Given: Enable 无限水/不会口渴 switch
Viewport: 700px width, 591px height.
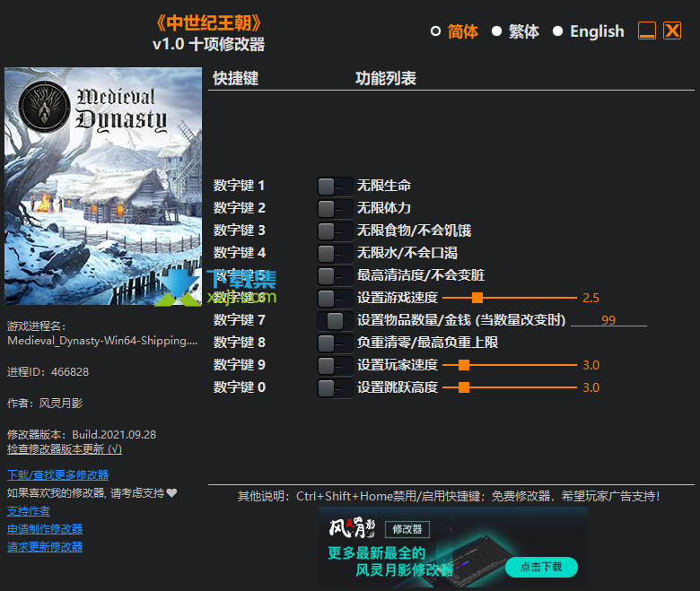Looking at the screenshot, I should click(335, 253).
